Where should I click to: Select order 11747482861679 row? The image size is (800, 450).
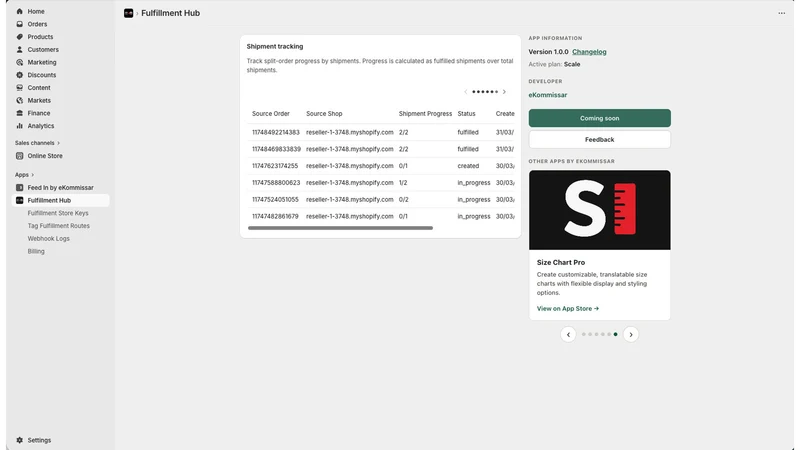pos(381,216)
